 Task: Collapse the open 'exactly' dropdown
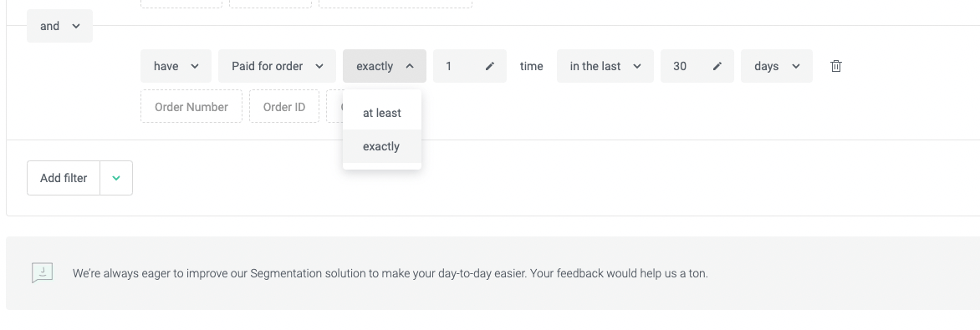[385, 66]
